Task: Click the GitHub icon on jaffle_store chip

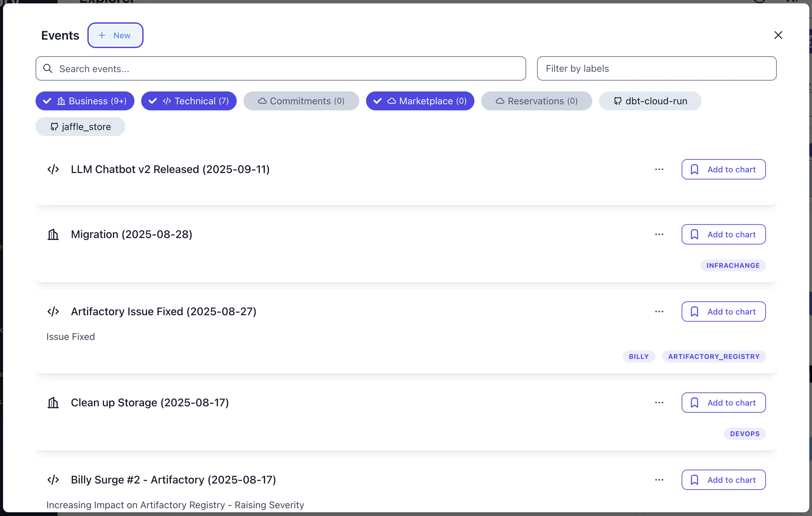Action: (x=54, y=127)
